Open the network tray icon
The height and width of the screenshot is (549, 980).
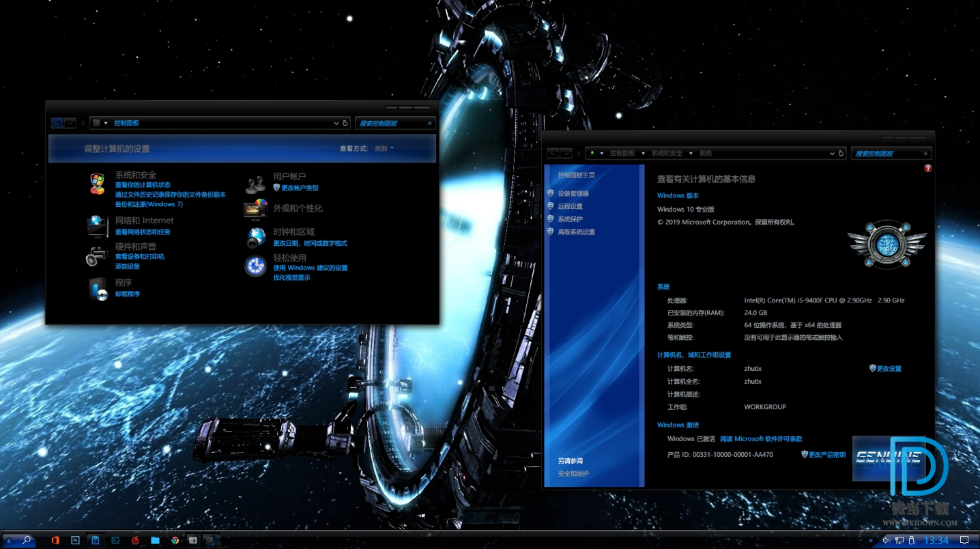899,540
